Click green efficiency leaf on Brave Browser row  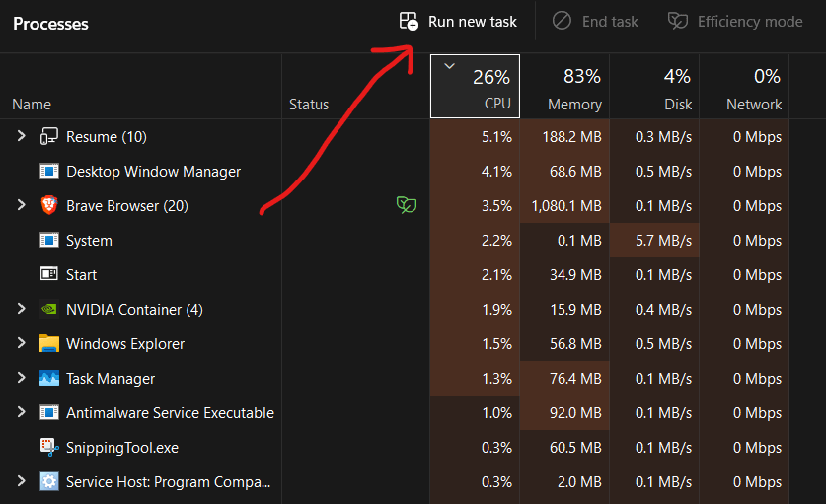click(x=407, y=205)
